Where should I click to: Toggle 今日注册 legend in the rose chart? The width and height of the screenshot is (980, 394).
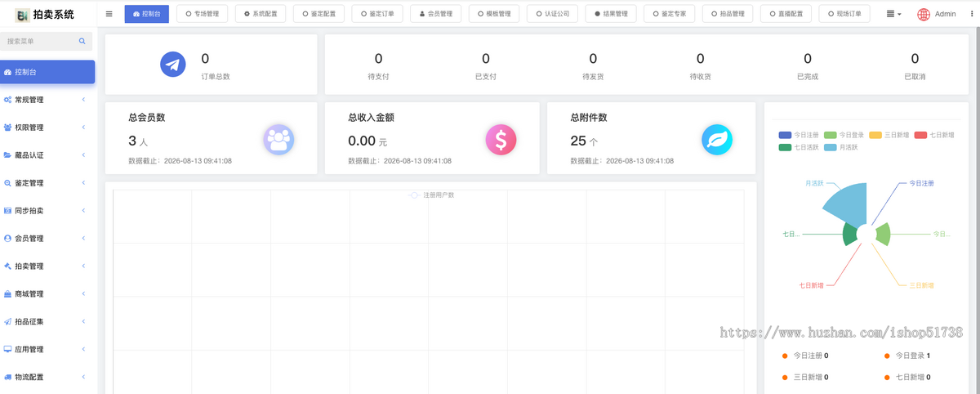(798, 135)
